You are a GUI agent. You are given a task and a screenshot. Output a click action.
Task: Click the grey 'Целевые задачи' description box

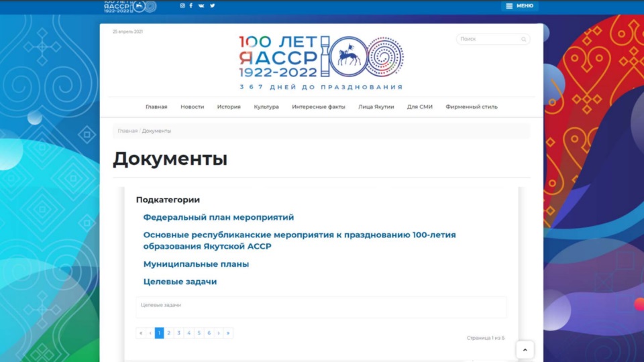(321, 308)
